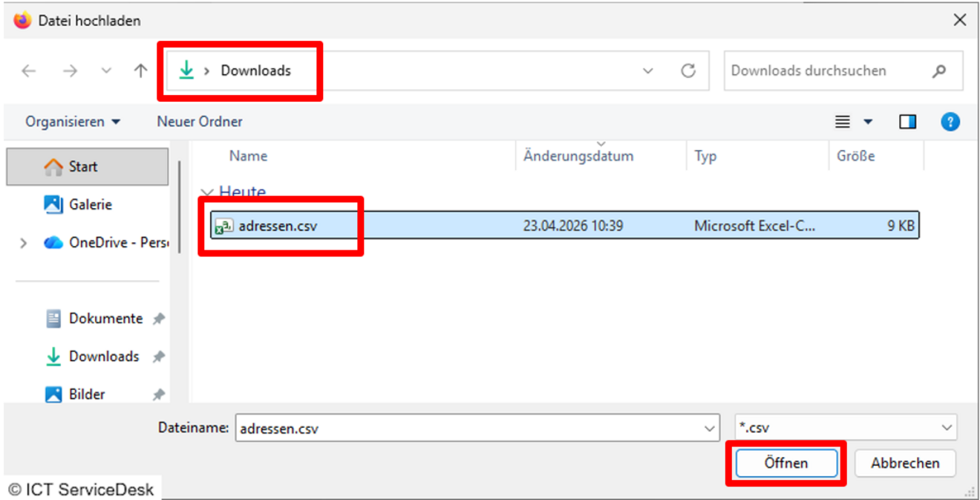This screenshot has width=980, height=500.
Task: Click the Dateiname input field
Action: pyautogui.click(x=468, y=429)
